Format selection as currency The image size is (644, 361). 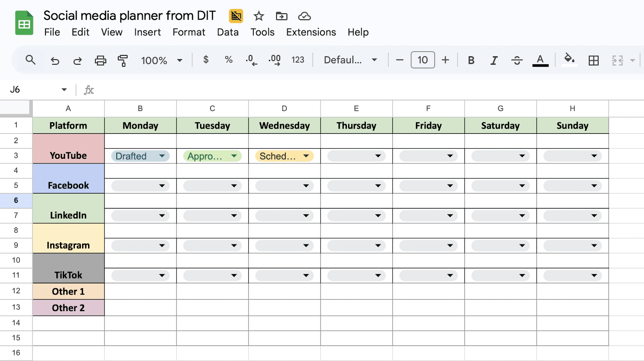206,60
